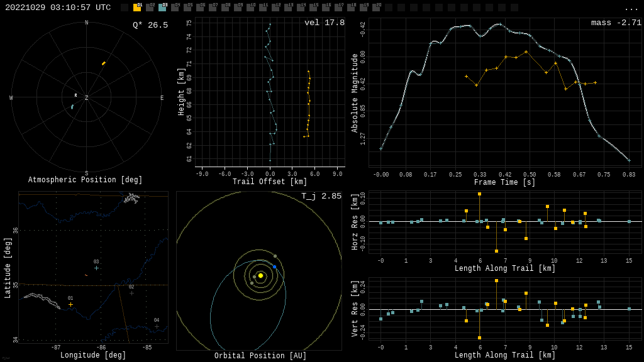Click the timestamp 20221029 03:10:57 UTC
The image size is (644, 362).
58,8
